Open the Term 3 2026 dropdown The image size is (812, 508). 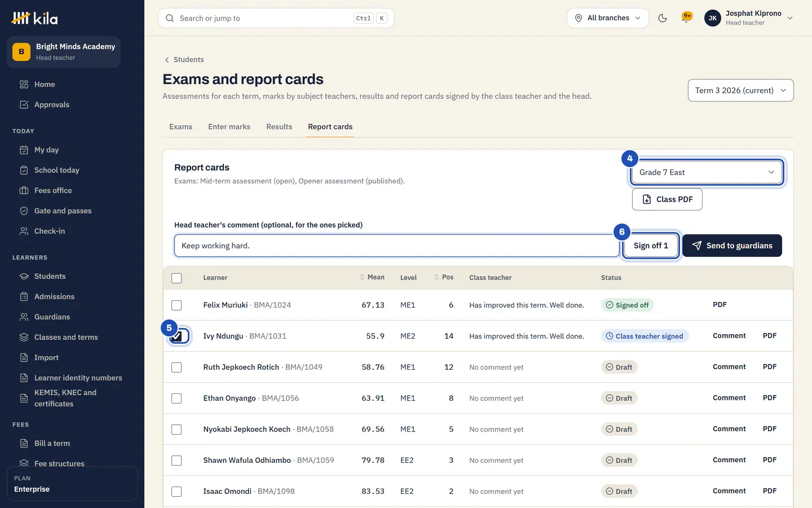[x=740, y=90]
